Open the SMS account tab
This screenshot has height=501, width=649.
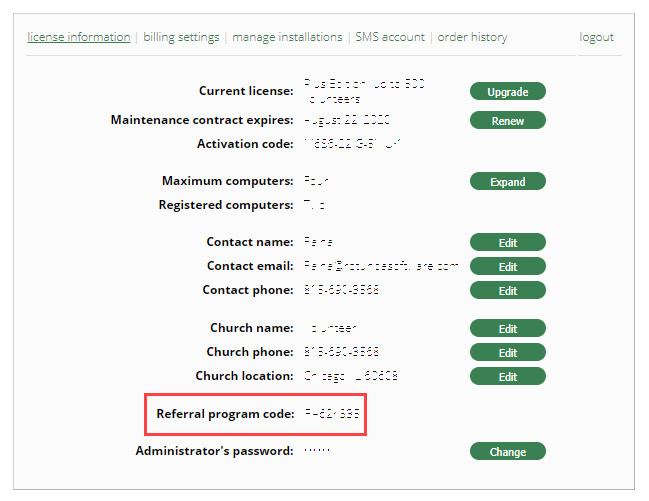coord(390,37)
